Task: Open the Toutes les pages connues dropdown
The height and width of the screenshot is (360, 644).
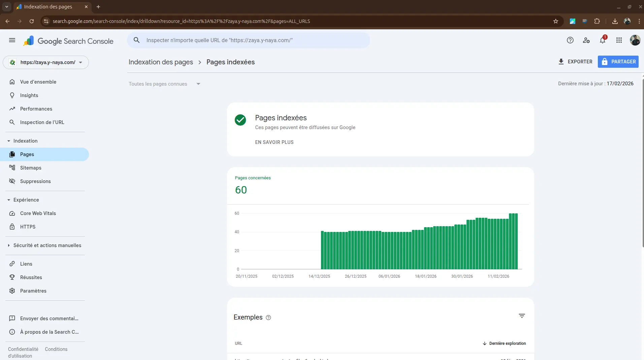Action: coord(164,84)
